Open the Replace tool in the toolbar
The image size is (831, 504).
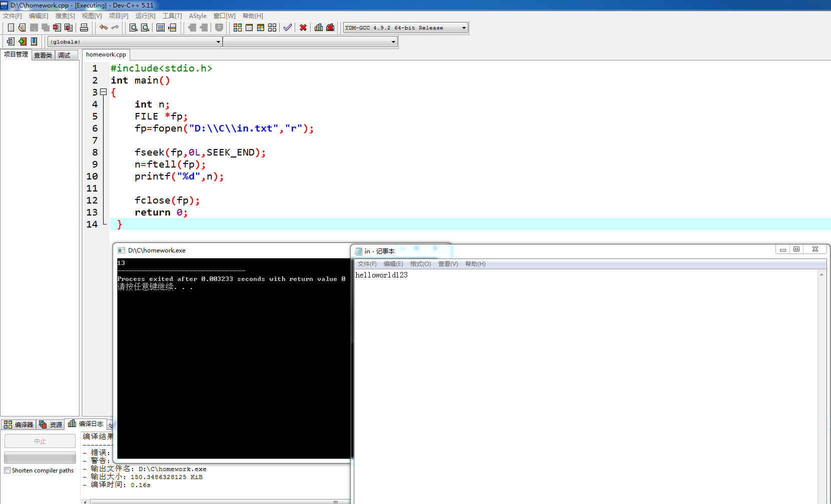145,27
